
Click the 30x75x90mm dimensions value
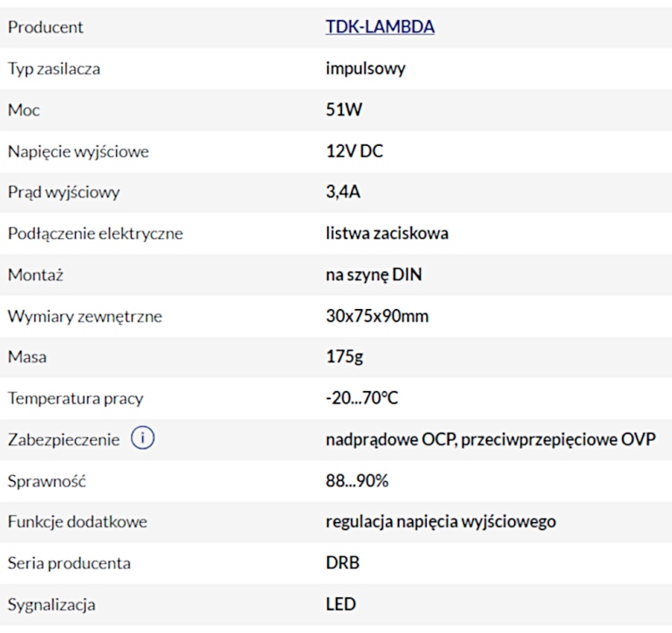pyautogui.click(x=377, y=316)
